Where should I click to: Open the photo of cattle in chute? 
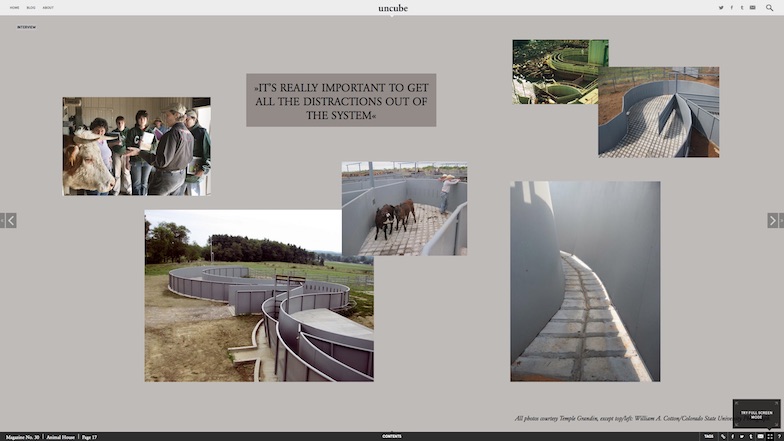(404, 209)
